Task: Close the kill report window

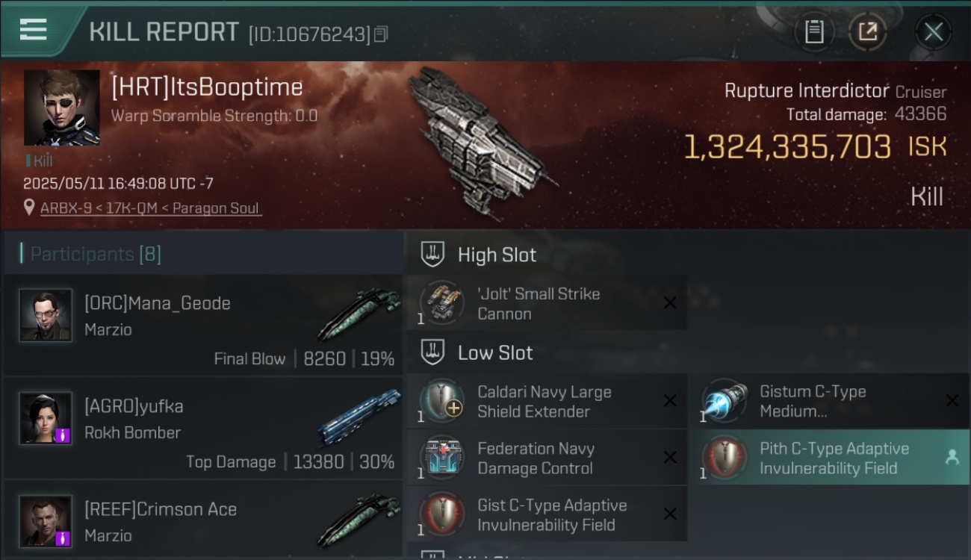Action: (933, 32)
